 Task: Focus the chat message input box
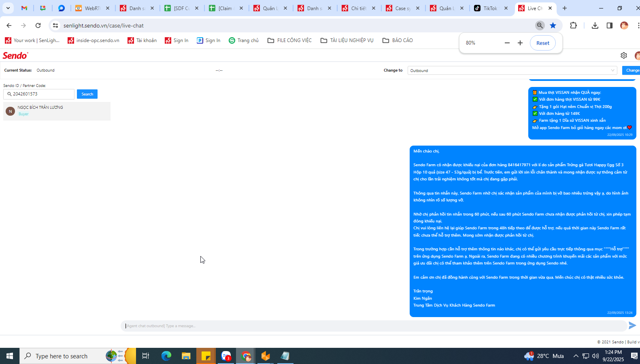click(374, 326)
